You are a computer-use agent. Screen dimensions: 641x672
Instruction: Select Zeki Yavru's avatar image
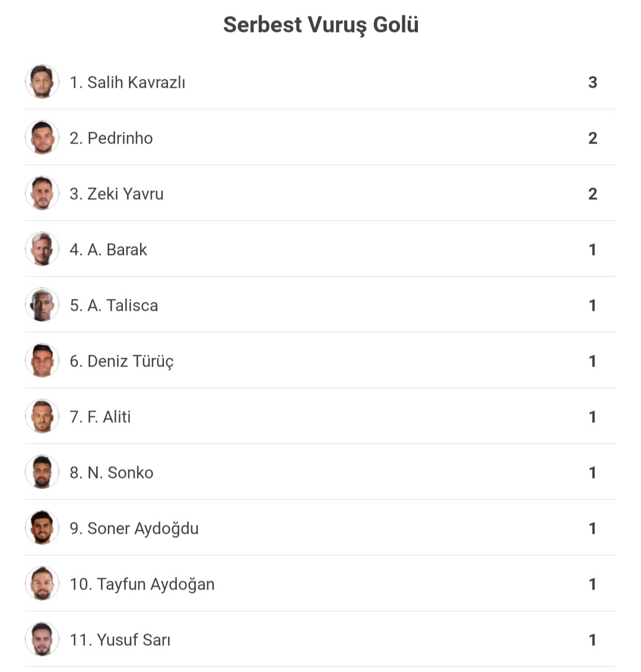(x=42, y=193)
